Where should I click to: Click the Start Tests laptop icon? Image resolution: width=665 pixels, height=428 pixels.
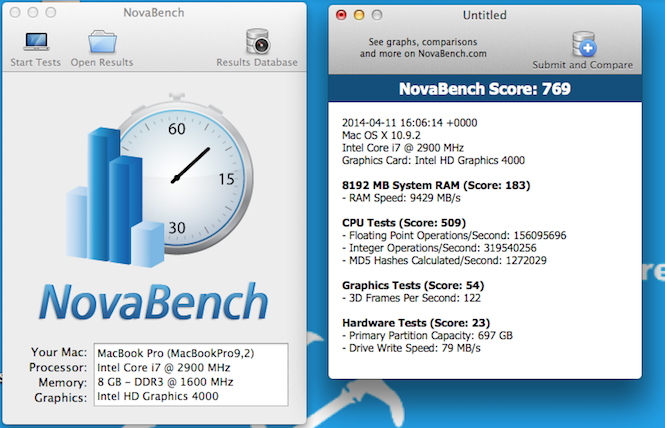click(x=36, y=42)
